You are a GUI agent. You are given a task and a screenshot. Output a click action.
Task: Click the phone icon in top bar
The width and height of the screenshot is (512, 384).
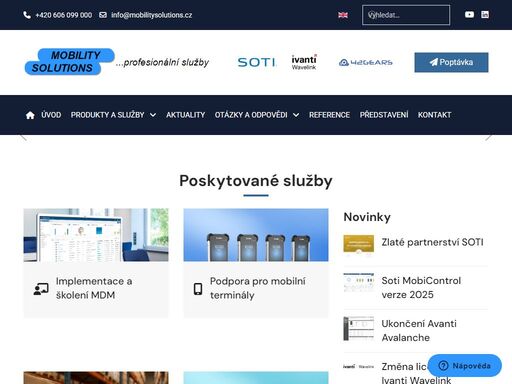(27, 15)
